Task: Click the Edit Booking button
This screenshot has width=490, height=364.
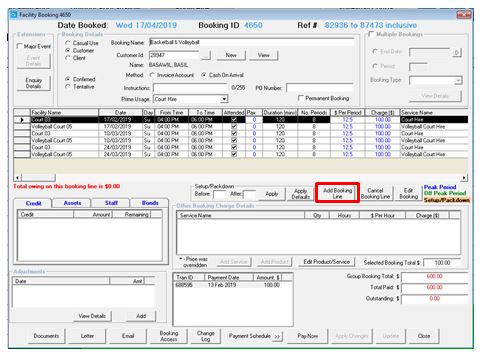Action: click(408, 193)
